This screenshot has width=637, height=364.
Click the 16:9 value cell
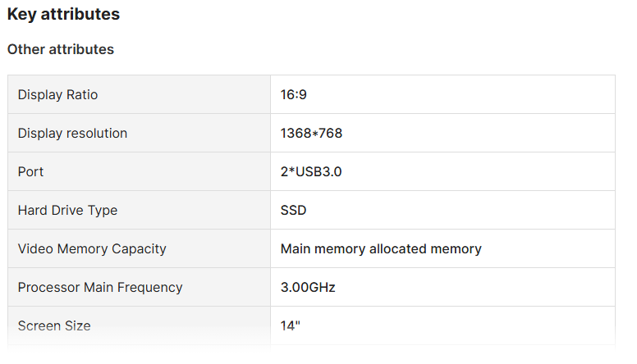pos(442,94)
